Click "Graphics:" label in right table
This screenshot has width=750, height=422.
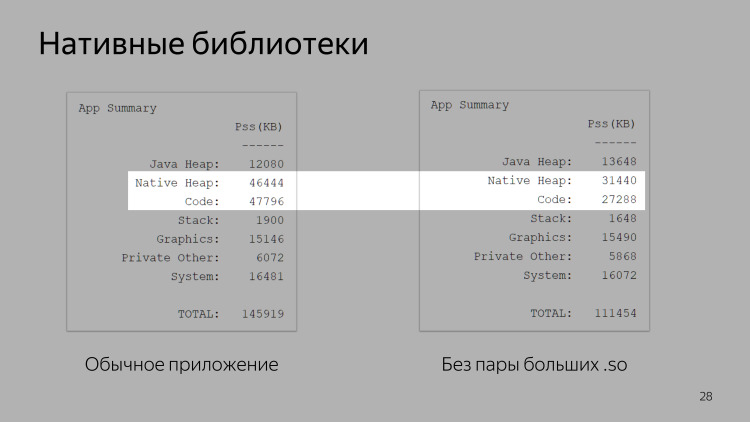540,237
